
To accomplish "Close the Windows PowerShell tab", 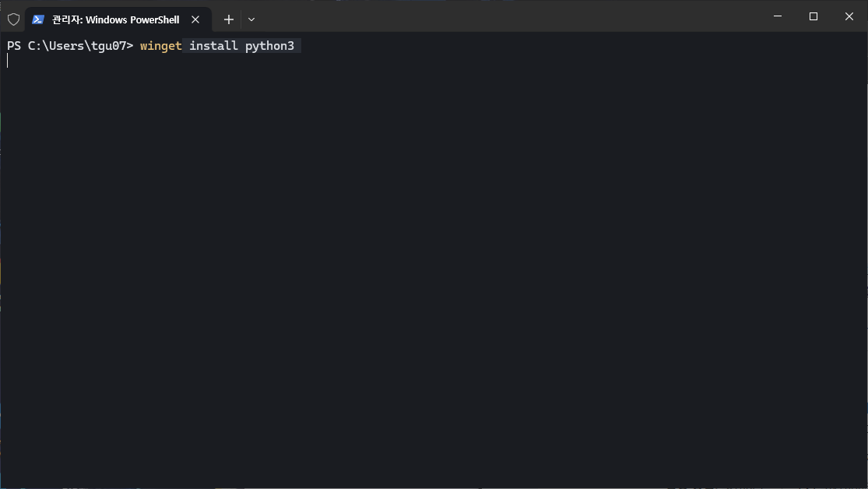I will point(197,19).
